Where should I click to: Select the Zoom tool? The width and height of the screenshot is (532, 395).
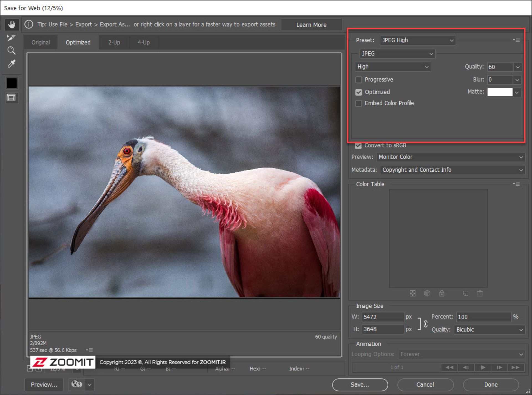tap(11, 50)
